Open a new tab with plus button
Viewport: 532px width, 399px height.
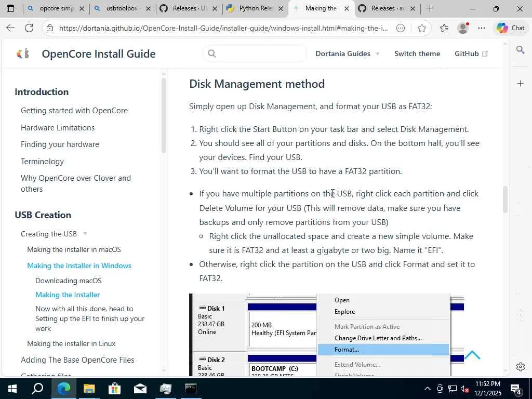tap(430, 8)
